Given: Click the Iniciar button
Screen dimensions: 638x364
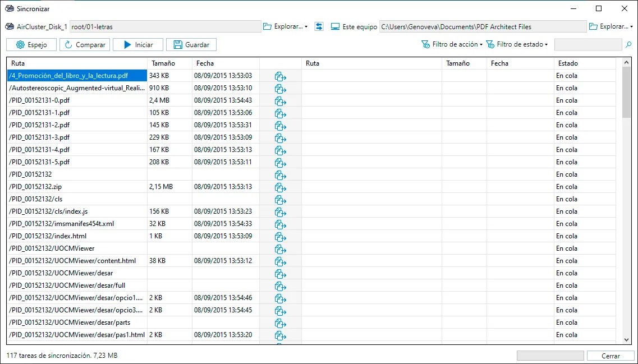Looking at the screenshot, I should click(138, 45).
